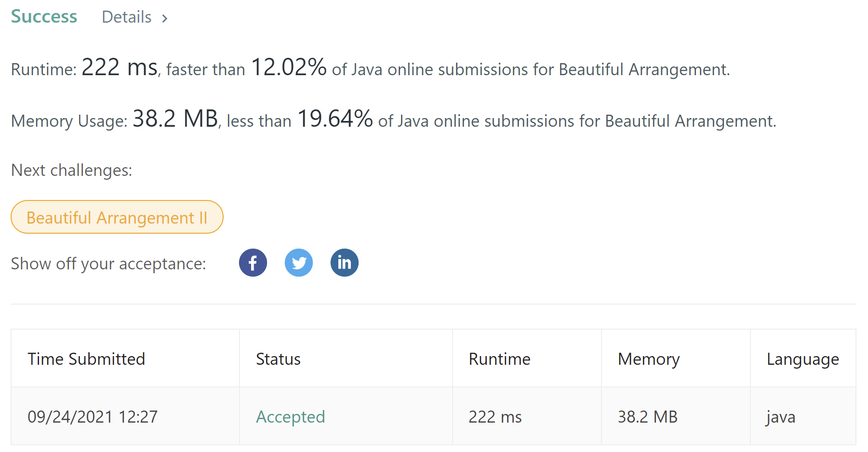Click the 19.64% memory percentile text
Screen dimensions: 868x452
(x=335, y=119)
